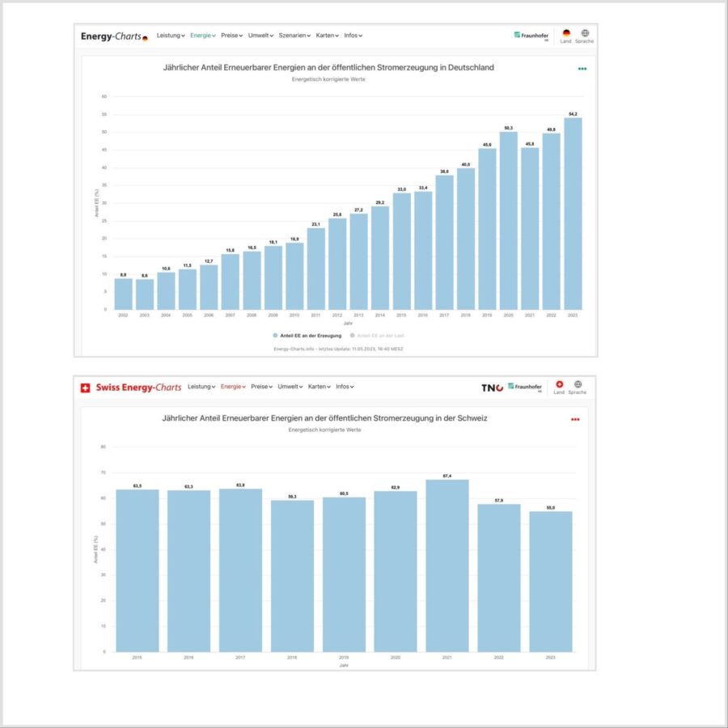
Task: Click the Energy-Charts.info update footer text
Action: pyautogui.click(x=338, y=349)
